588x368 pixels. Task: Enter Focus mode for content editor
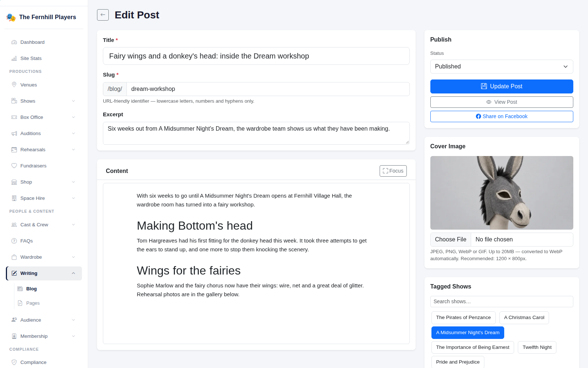(393, 171)
